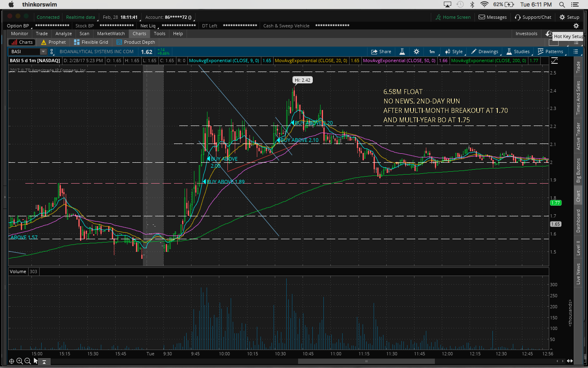Open the Flexible Grid subtab
The width and height of the screenshot is (588, 368).
tap(91, 42)
